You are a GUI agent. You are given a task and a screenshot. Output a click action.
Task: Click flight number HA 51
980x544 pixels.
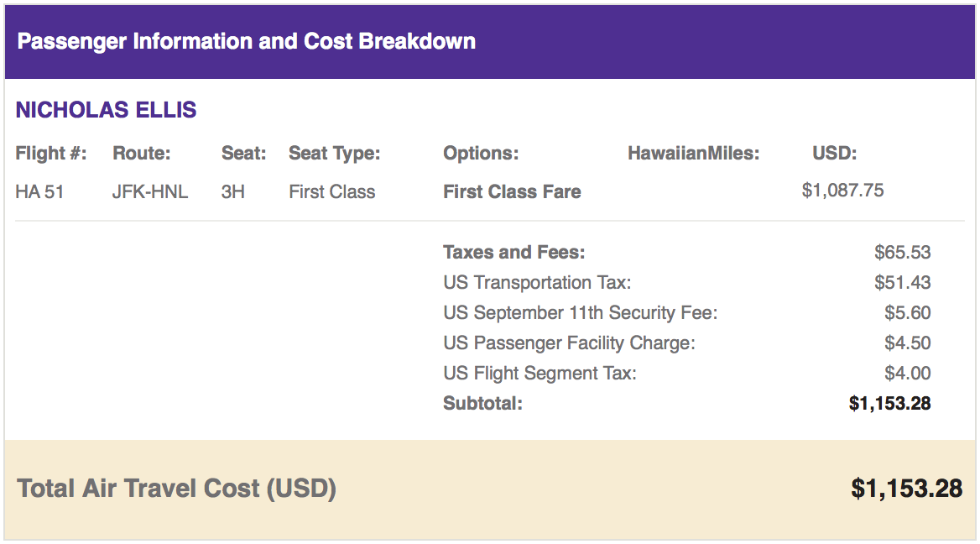(39, 191)
